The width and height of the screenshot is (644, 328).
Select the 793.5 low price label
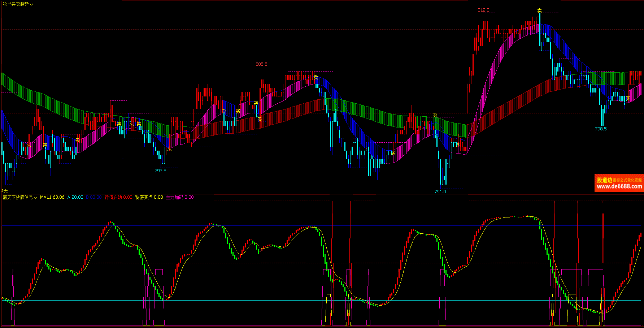[x=160, y=171]
